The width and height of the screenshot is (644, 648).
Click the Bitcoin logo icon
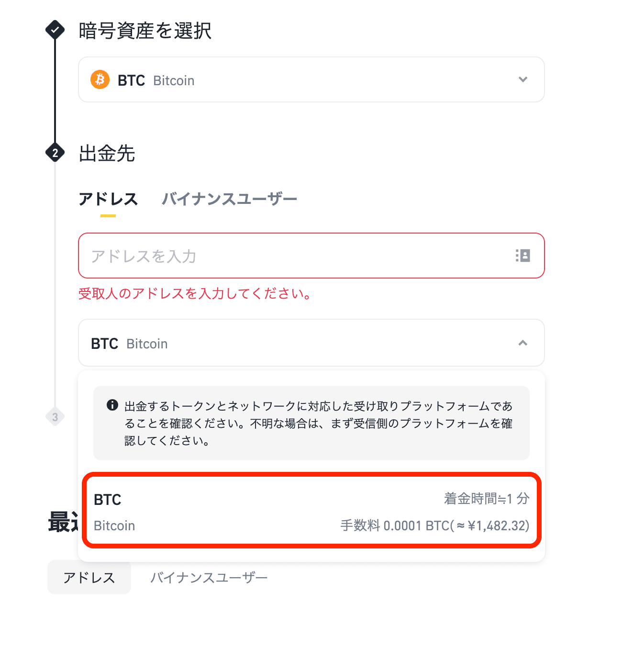pos(100,80)
